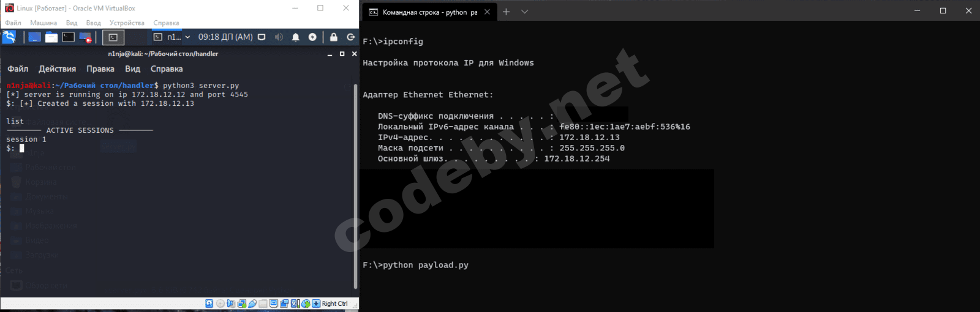Screen dimensions: 980x312
Task: Click the screen recorder icon in Kali panel
Action: click(x=85, y=37)
